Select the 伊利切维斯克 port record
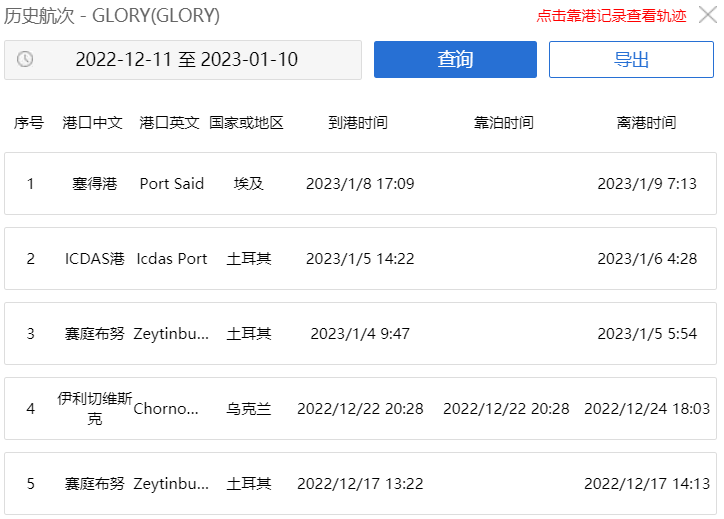 pos(360,409)
